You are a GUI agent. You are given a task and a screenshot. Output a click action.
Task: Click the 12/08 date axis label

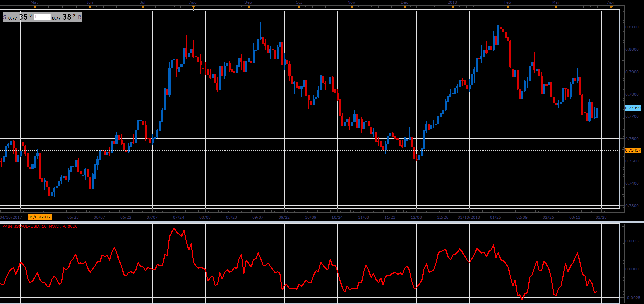pos(416,217)
